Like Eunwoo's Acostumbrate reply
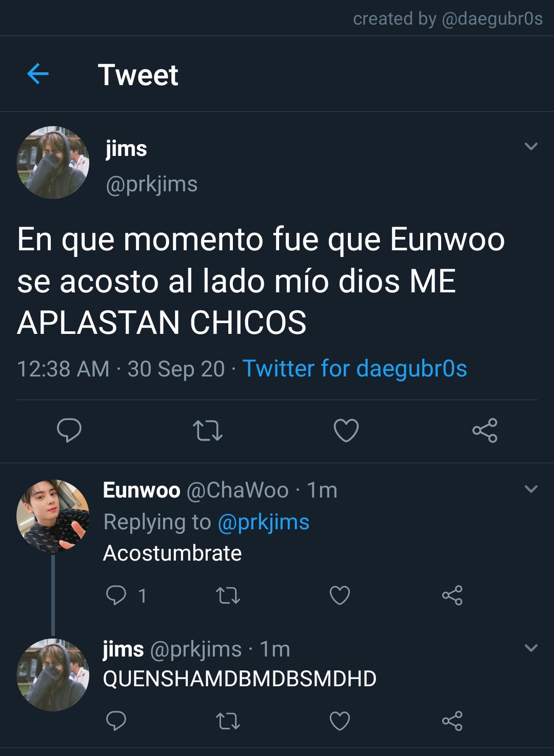This screenshot has height=756, width=554. click(340, 595)
